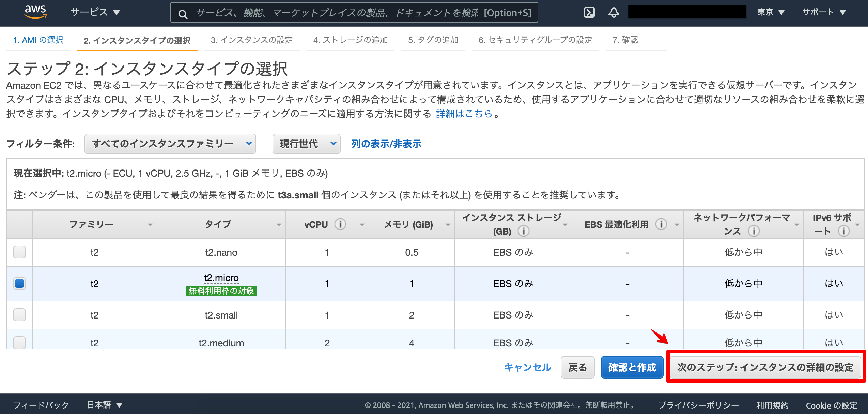The height and width of the screenshot is (414, 868).
Task: Show vCPU column info icon
Action: pyautogui.click(x=340, y=224)
